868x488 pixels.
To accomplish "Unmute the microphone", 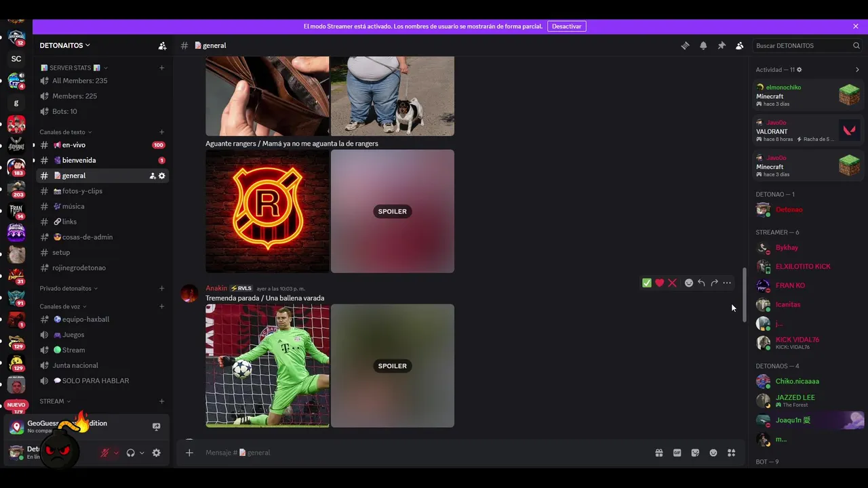I will [104, 453].
